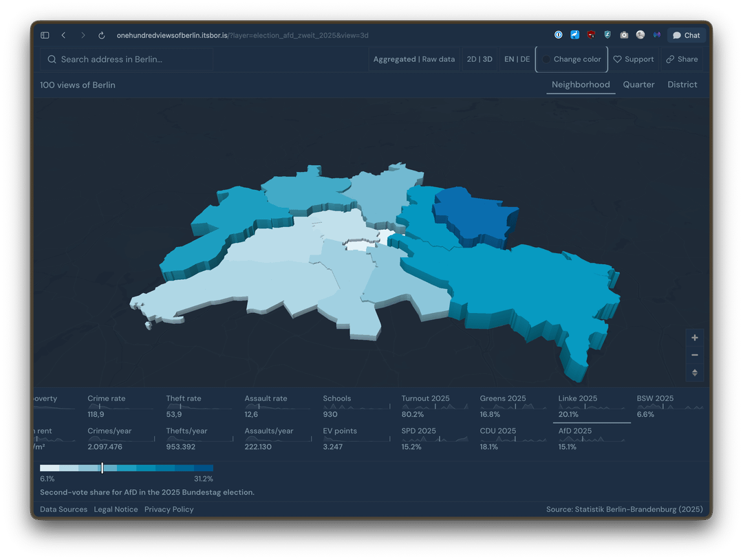
Task: Change language to DE
Action: 525,59
